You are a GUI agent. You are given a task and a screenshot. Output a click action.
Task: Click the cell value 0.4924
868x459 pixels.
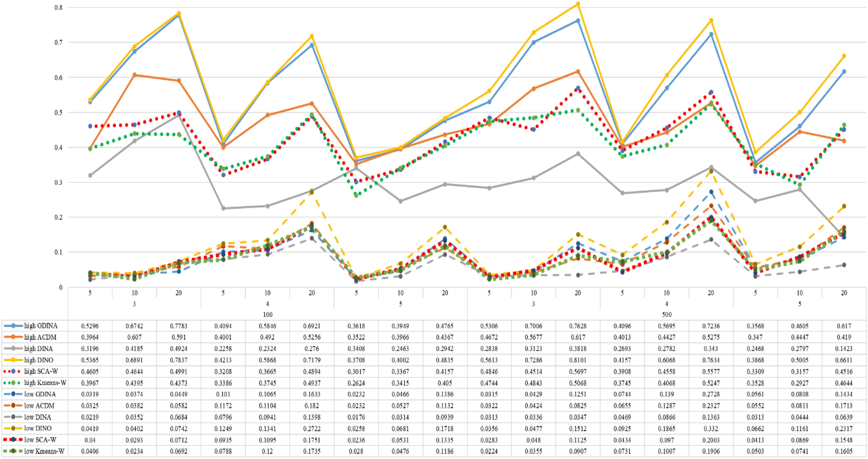pyautogui.click(x=179, y=349)
